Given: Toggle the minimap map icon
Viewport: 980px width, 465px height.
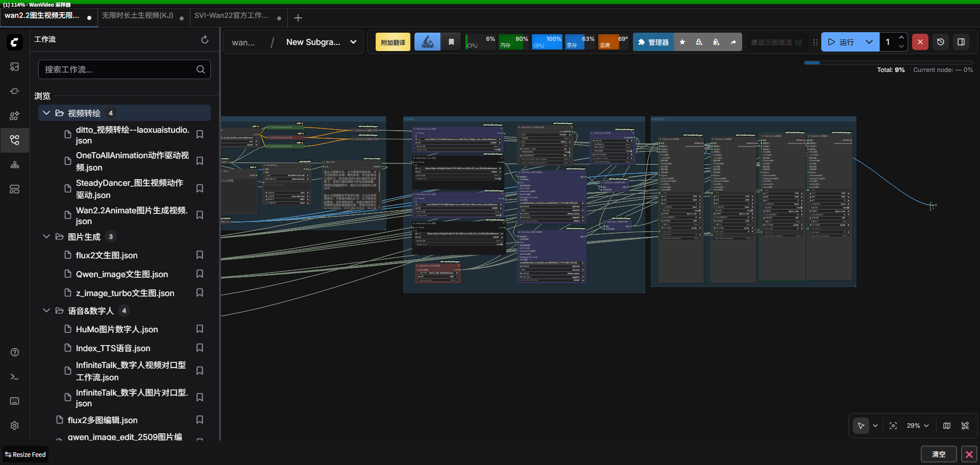Looking at the screenshot, I should (947, 426).
